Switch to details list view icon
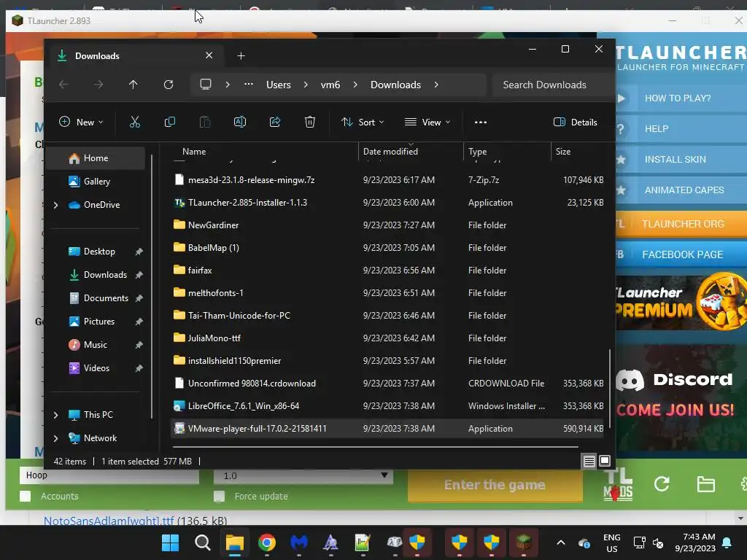Screen dimensions: 747x560 [x=589, y=461]
